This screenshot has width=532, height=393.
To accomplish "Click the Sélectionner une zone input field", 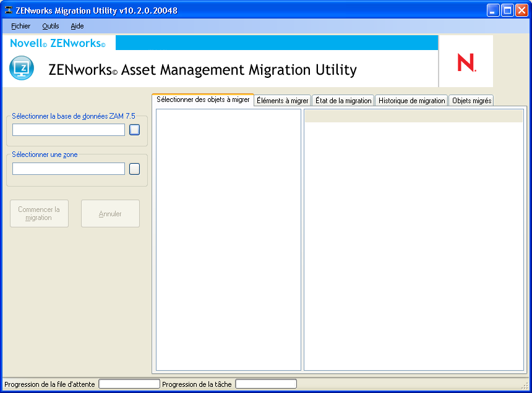I will [x=69, y=169].
